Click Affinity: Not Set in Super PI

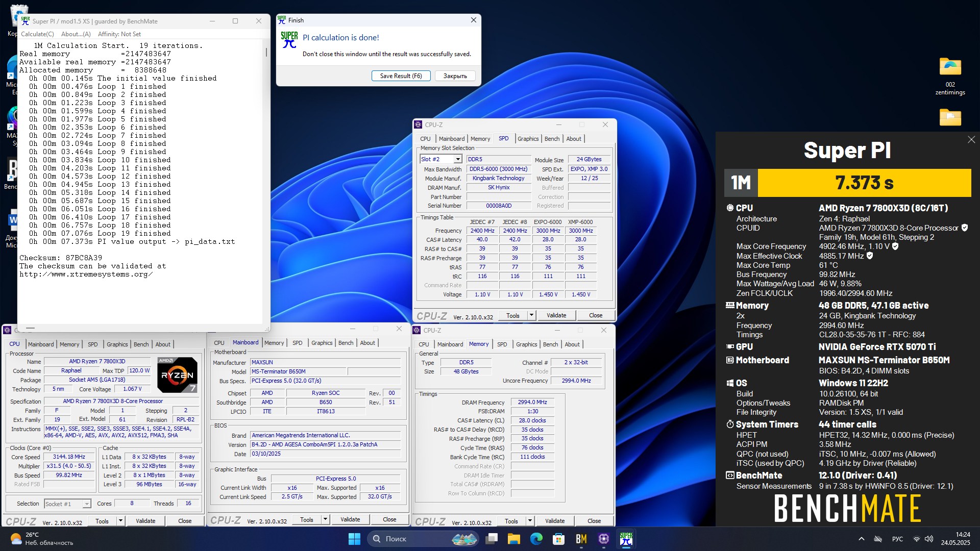[x=119, y=34]
